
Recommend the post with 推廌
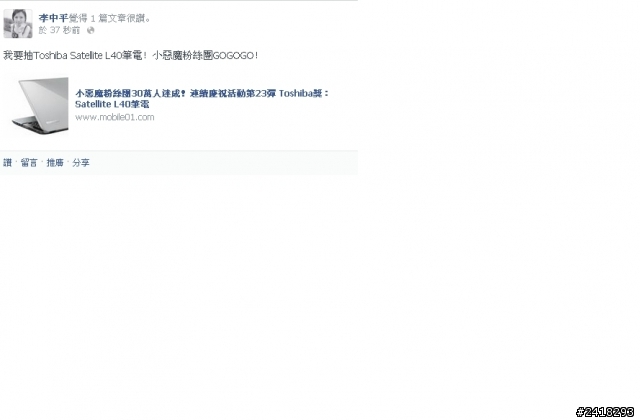[55, 163]
